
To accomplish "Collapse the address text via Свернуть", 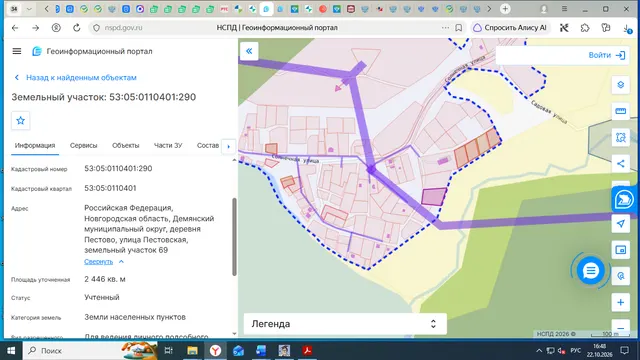I will tap(98, 262).
